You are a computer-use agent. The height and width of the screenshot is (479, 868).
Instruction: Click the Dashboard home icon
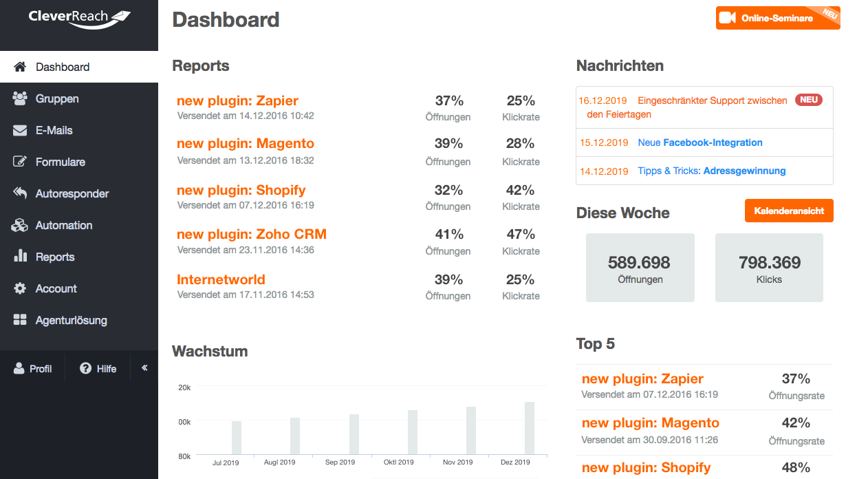[20, 67]
